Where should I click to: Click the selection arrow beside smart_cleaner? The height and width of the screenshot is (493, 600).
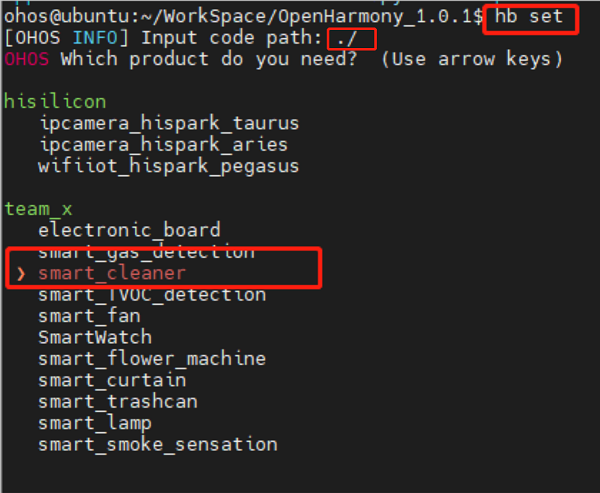pos(23,272)
